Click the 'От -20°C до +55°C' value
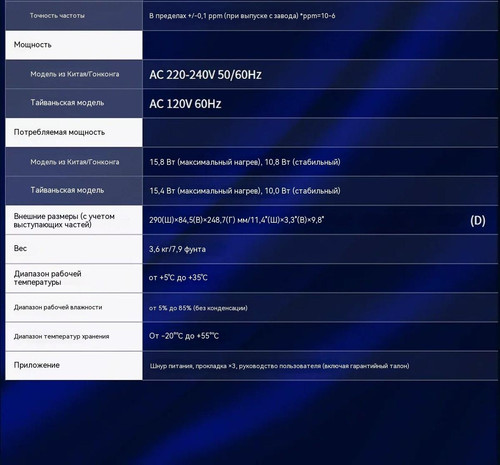 pos(184,336)
